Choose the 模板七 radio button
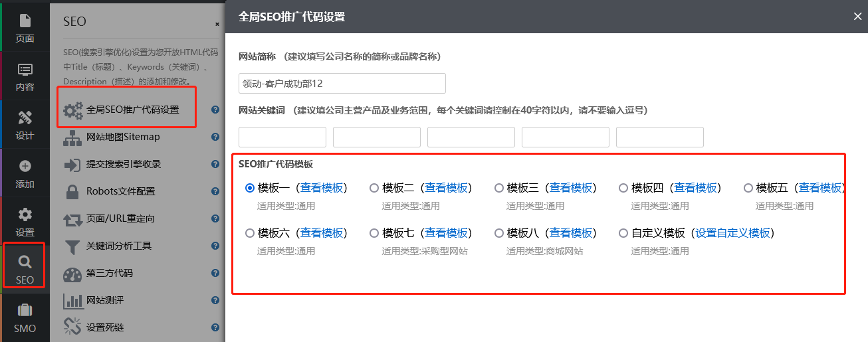868x342 pixels. tap(374, 233)
